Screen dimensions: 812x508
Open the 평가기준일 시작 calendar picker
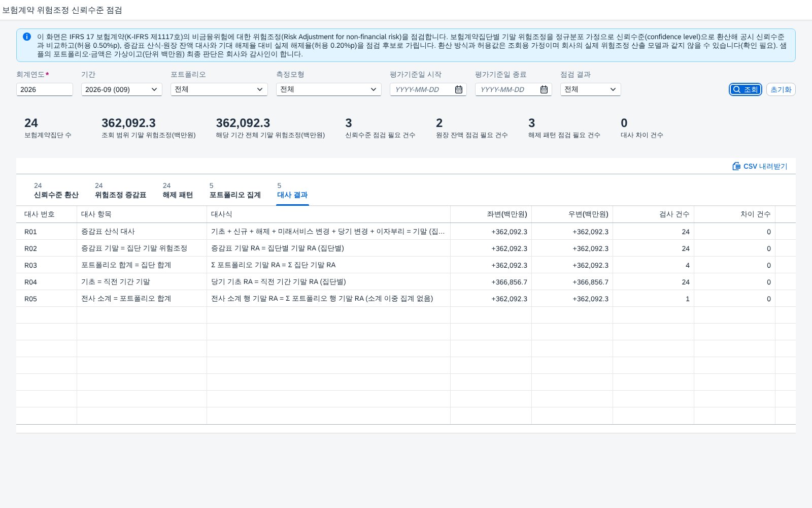[x=459, y=89]
